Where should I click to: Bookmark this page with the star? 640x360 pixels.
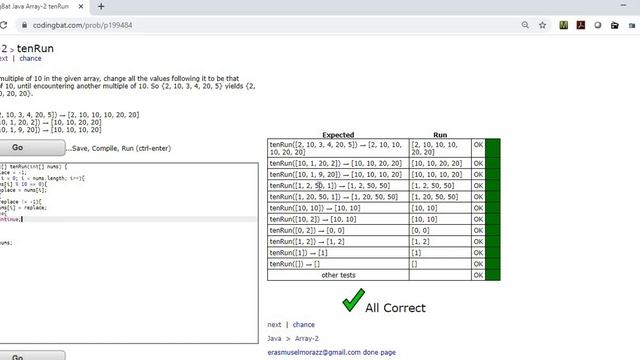click(x=542, y=25)
